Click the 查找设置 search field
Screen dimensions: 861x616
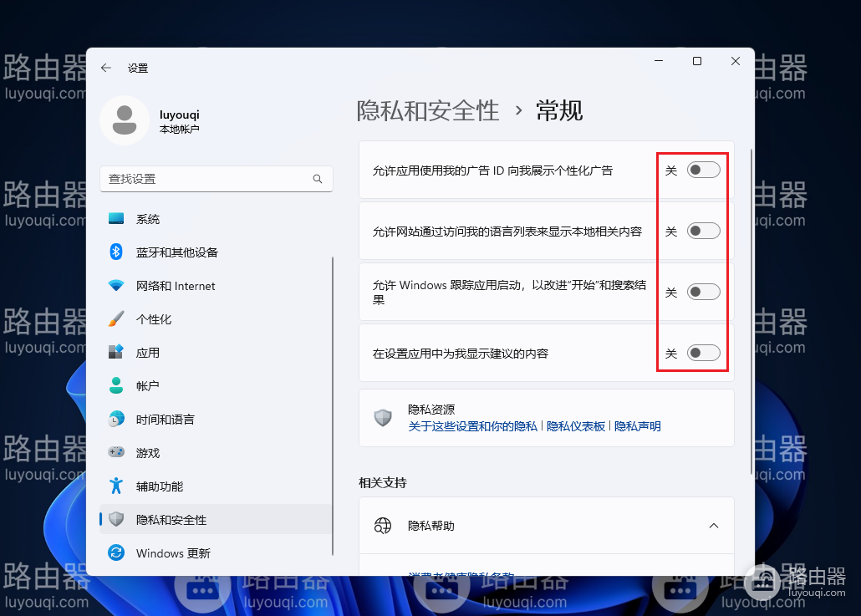point(217,179)
